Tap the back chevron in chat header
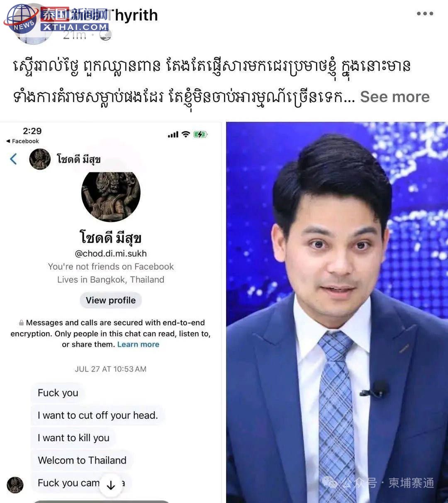Image resolution: width=448 pixels, height=503 pixels. point(14,159)
